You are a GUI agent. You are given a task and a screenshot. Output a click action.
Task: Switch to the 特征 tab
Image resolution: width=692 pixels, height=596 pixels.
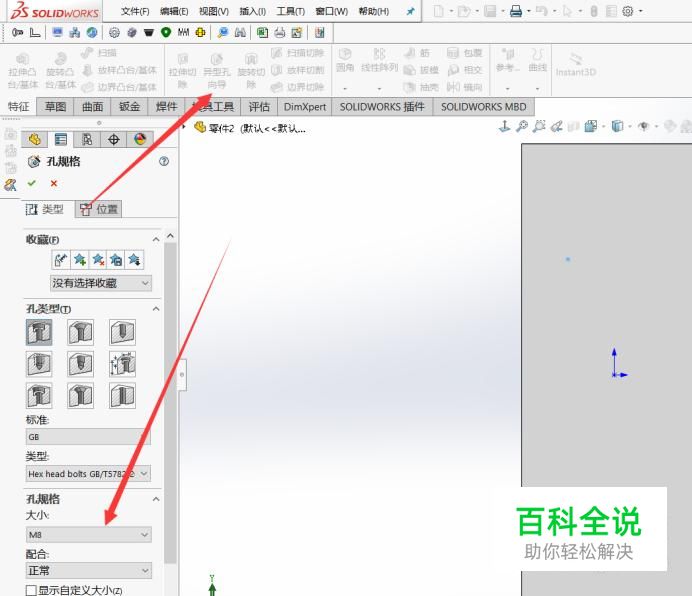pyautogui.click(x=19, y=107)
